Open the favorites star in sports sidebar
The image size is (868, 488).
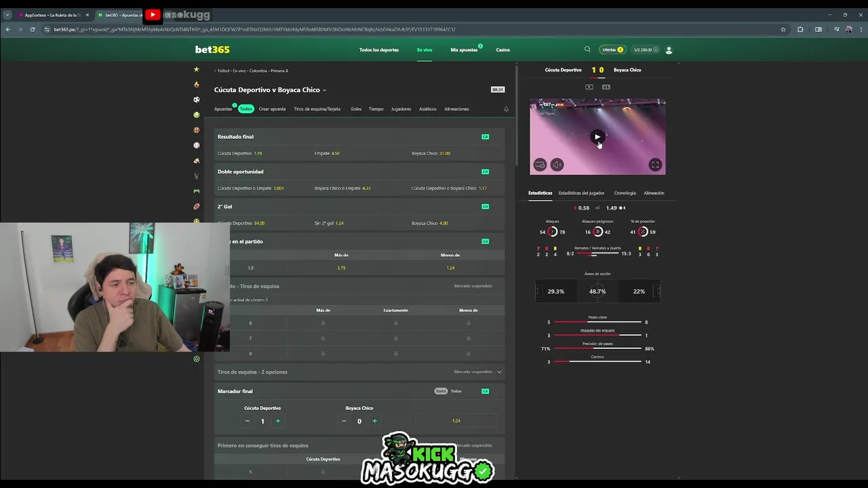tap(197, 69)
